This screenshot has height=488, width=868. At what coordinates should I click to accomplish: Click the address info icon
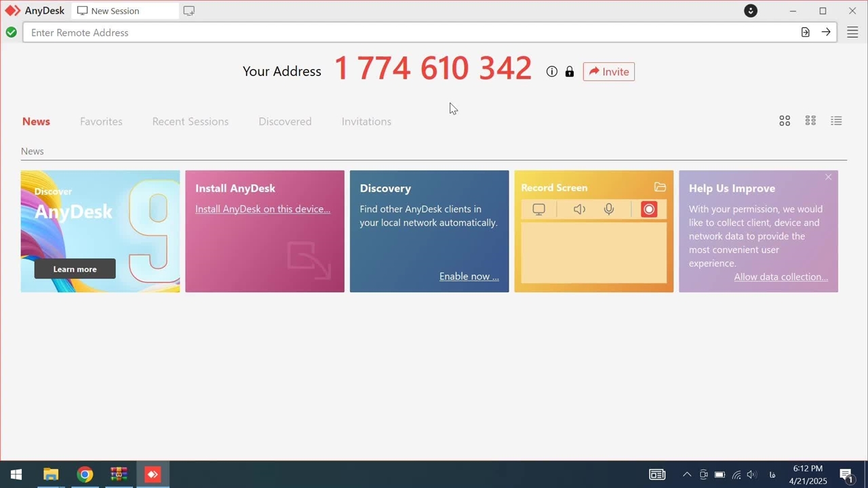click(x=552, y=72)
